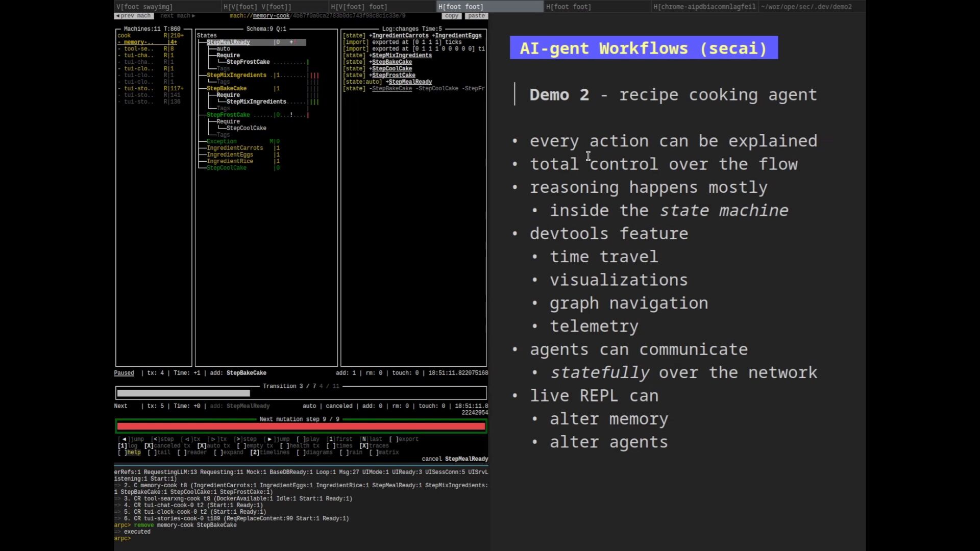Click the Transition 3 / 7 progress bar
The height and width of the screenshot is (551, 980).
[301, 393]
